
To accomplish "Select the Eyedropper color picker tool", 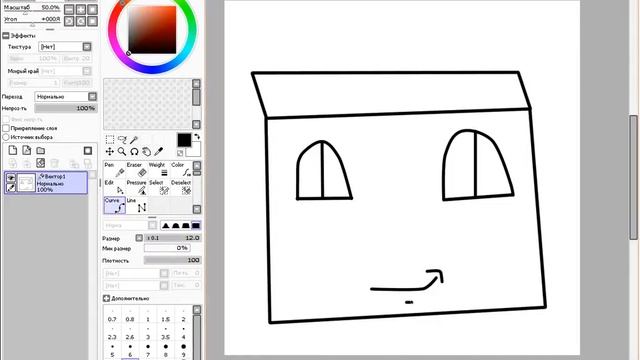I will coord(159,151).
